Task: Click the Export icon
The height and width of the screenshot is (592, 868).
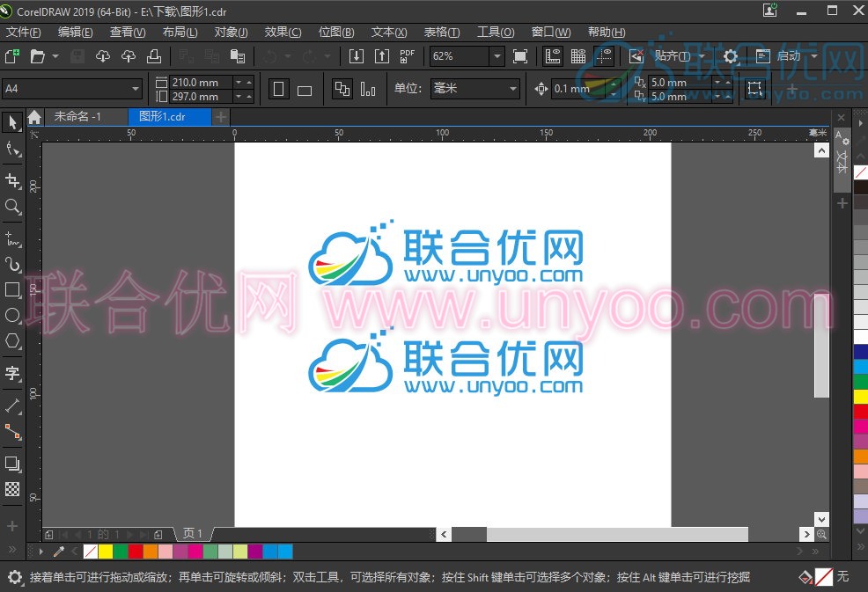Action: pos(382,56)
